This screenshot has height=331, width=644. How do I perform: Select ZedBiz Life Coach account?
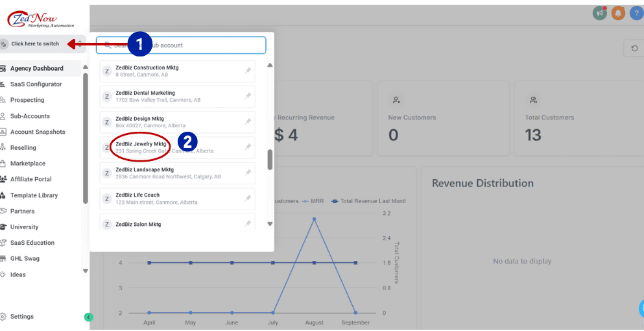coord(178,199)
